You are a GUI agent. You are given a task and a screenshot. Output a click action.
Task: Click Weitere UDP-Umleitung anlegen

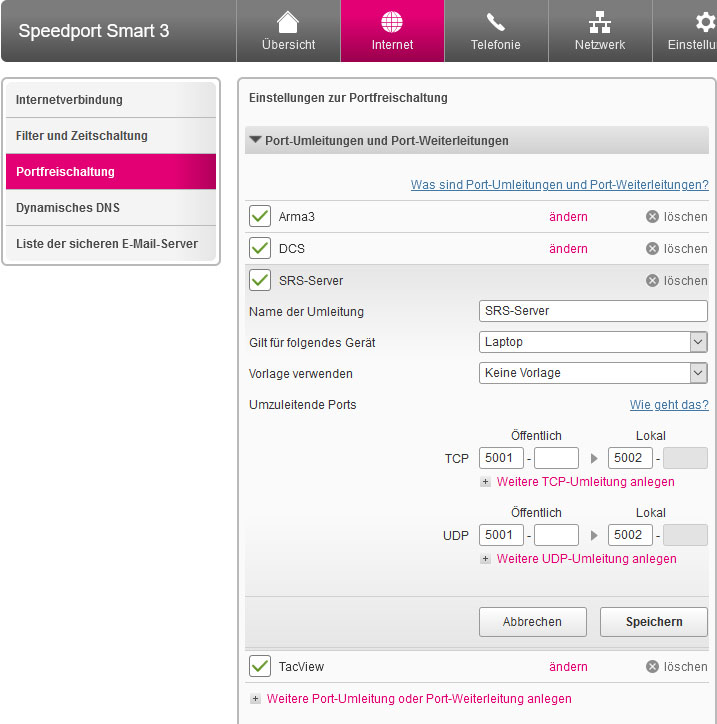coord(586,559)
